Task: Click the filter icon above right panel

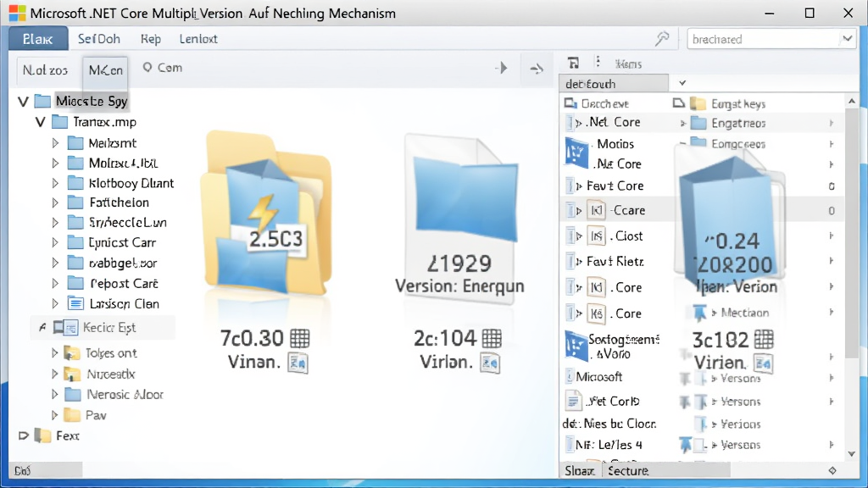Action: click(x=574, y=63)
